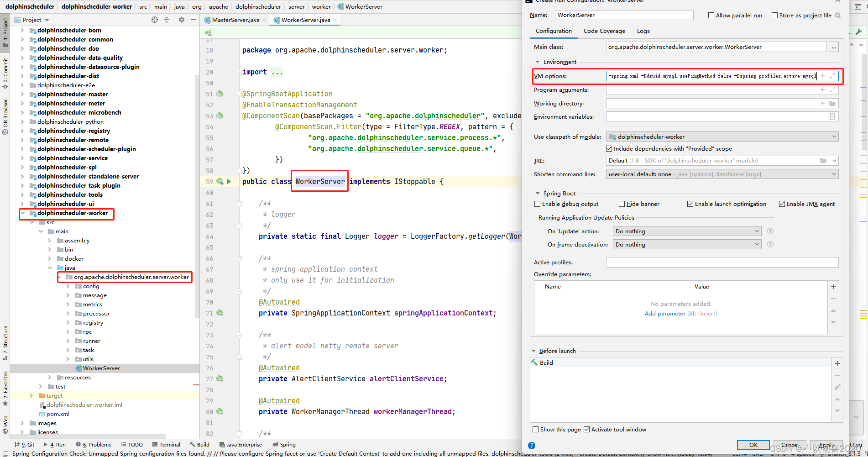Uncheck Include dependencies with Provided scope
The height and width of the screenshot is (457, 868).
(x=609, y=148)
